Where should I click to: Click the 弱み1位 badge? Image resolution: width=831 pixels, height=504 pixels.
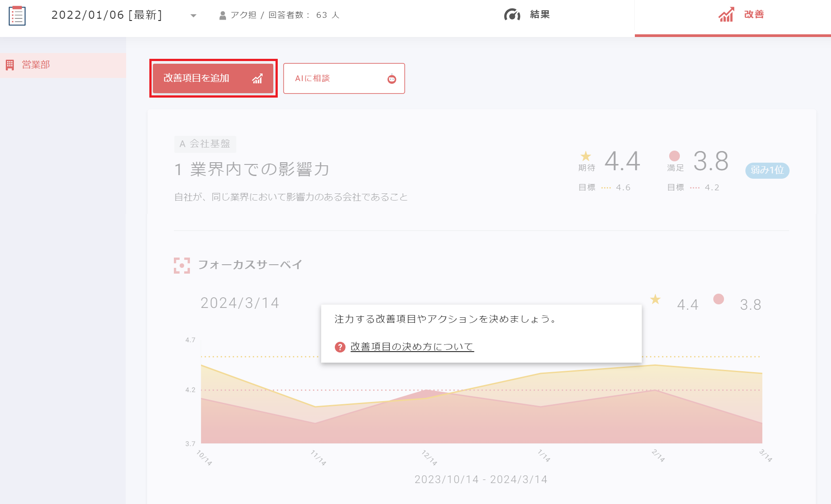(767, 171)
